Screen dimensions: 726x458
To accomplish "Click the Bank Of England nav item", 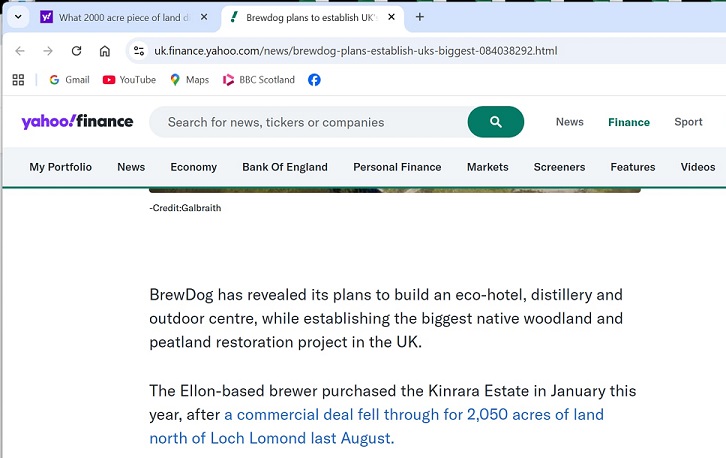I will [x=284, y=167].
